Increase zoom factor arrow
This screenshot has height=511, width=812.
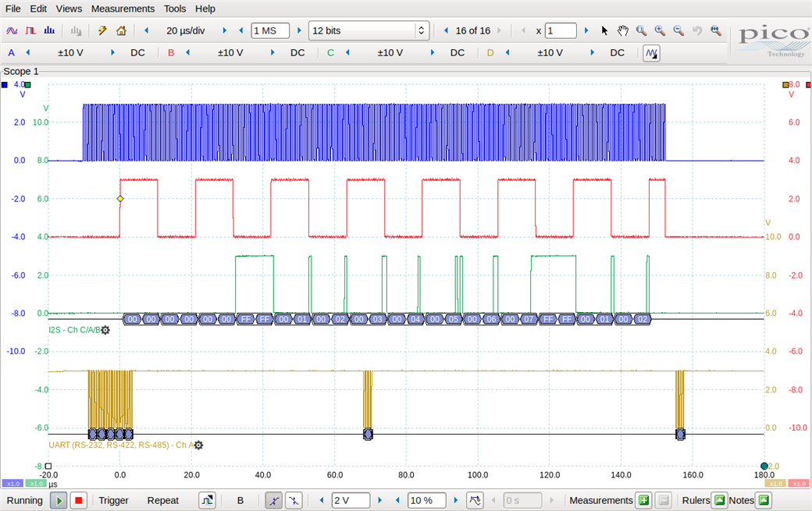click(586, 30)
